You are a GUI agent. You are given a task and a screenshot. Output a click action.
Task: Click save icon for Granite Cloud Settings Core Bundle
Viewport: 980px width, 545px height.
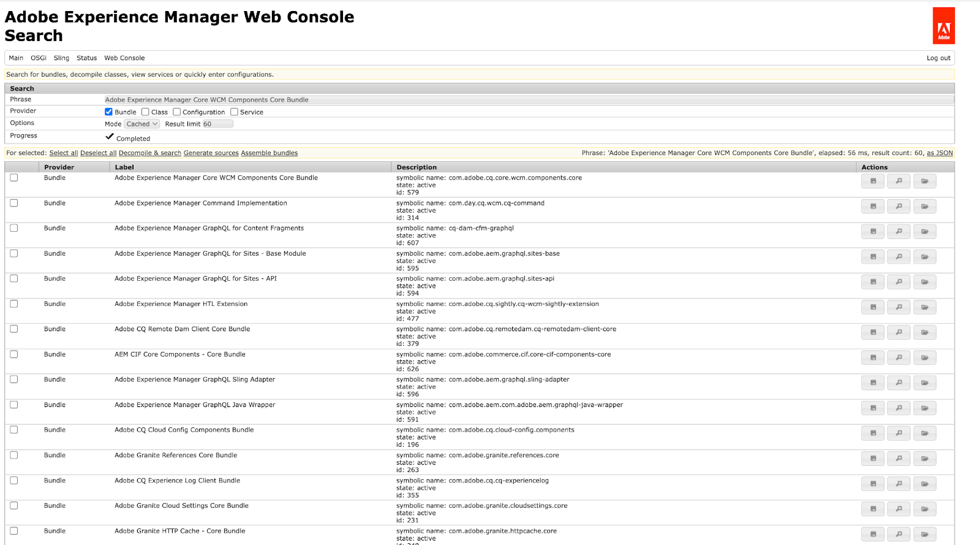coord(873,509)
